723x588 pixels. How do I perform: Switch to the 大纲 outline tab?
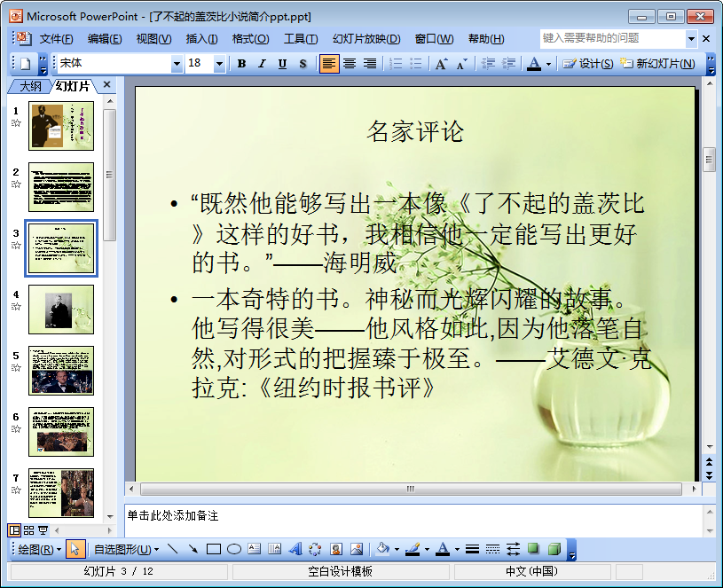click(31, 86)
